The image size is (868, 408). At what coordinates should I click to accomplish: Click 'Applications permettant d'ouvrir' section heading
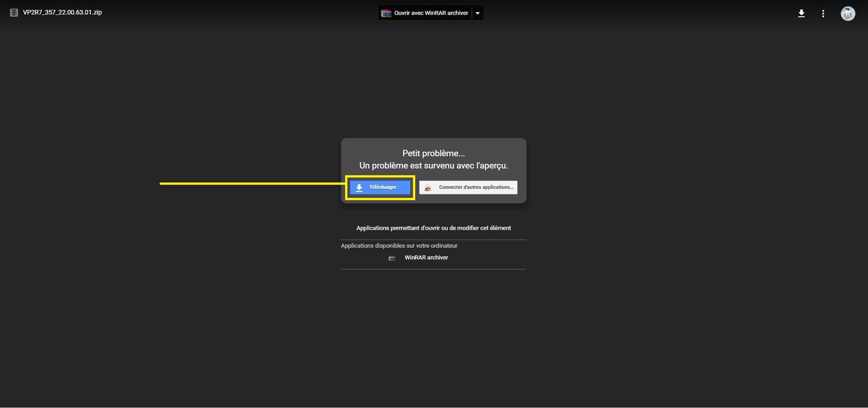(433, 228)
